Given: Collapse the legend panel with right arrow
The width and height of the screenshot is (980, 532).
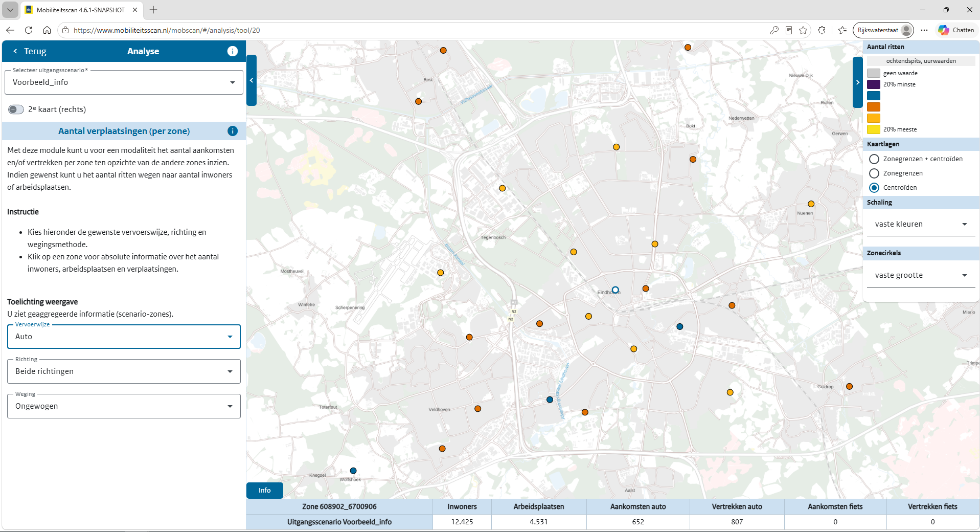Looking at the screenshot, I should 858,82.
